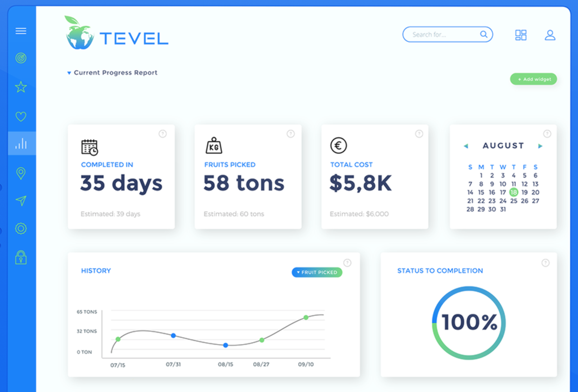Select August 25 in the calendar

(x=514, y=201)
